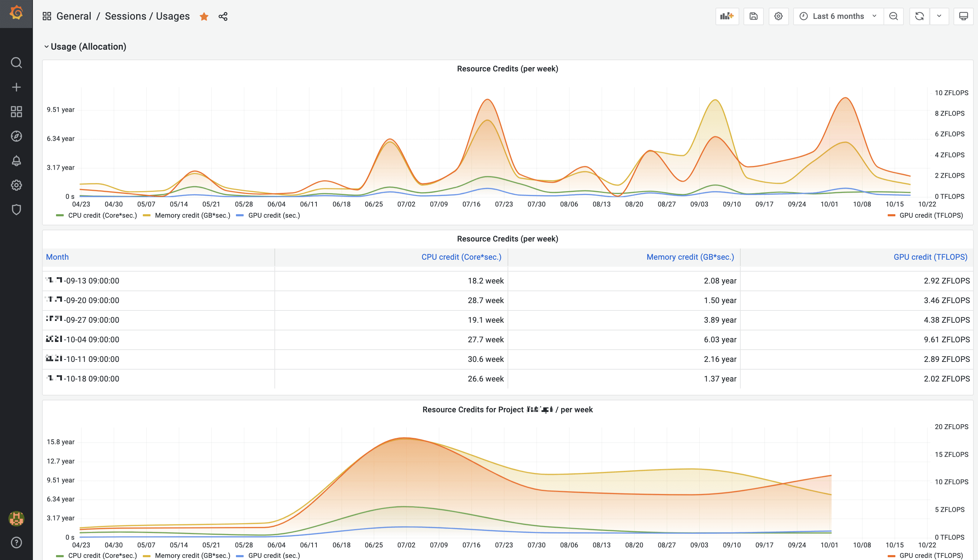The width and height of the screenshot is (978, 560).
Task: Cycle view mode with monitor icon
Action: click(963, 16)
